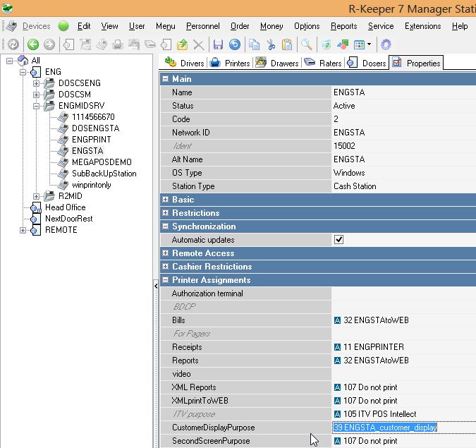Switch to the Dosers tab
The width and height of the screenshot is (476, 448).
(367, 63)
